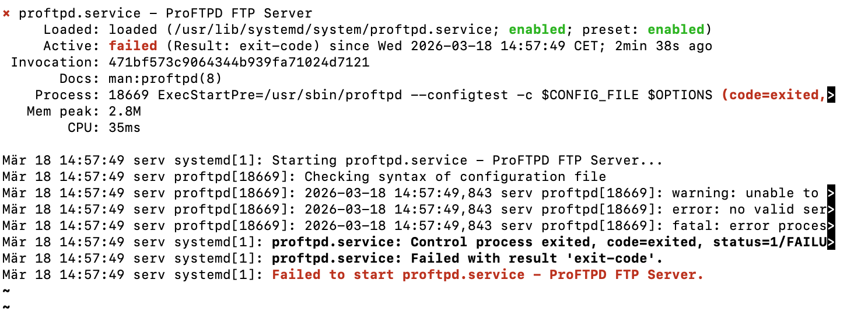Click the green 'enabled' after the unit path
This screenshot has height=314, width=868.
pyautogui.click(x=537, y=30)
